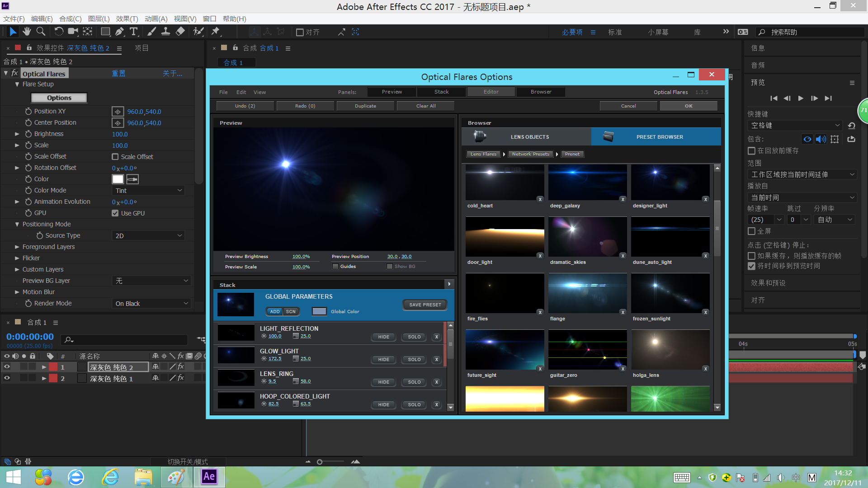868x488 pixels.
Task: Expand the Motion Blur section
Action: tap(16, 292)
